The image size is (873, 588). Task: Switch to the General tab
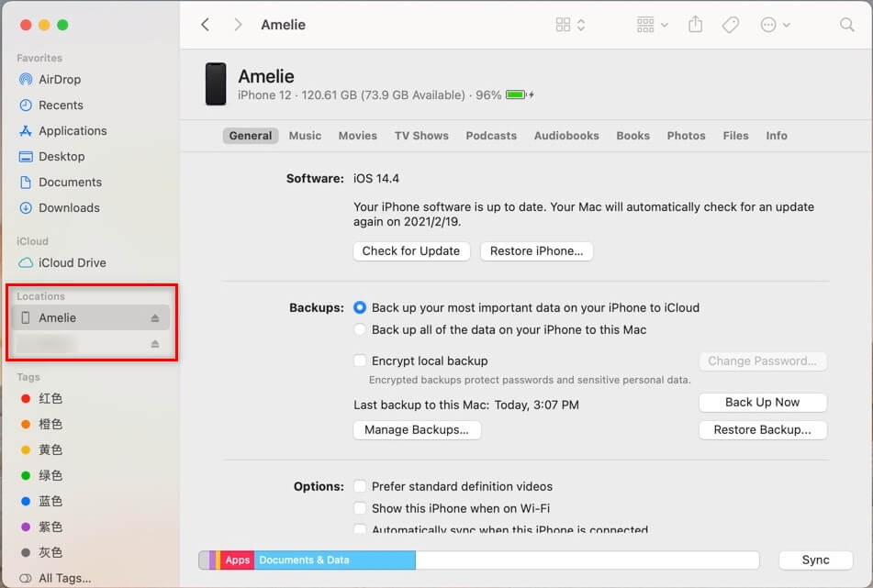tap(251, 136)
